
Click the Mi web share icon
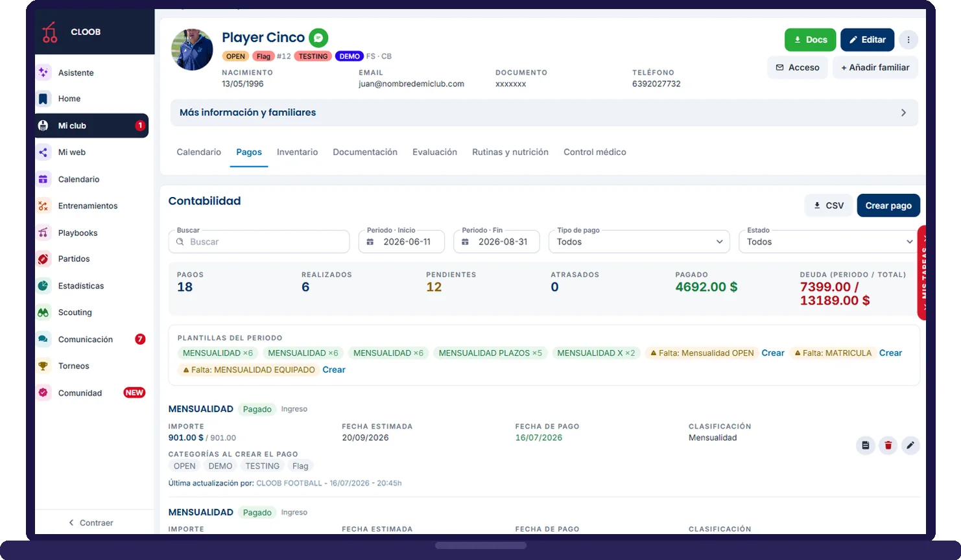coord(43,152)
